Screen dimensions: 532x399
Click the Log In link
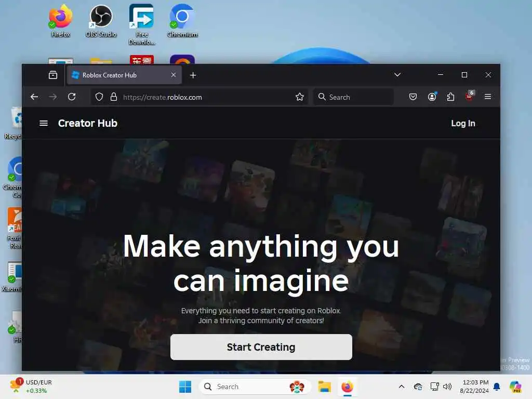(463, 124)
